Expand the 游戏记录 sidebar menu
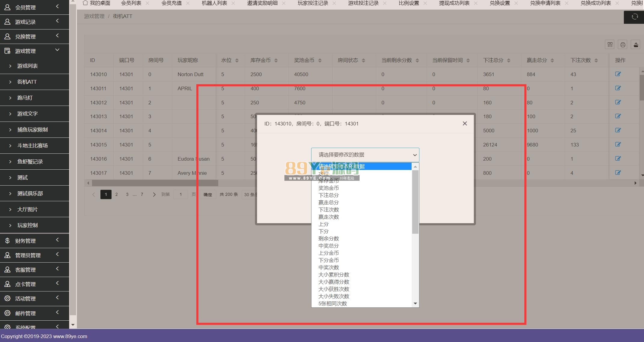Viewport: 644px width, 342px height. point(35,22)
